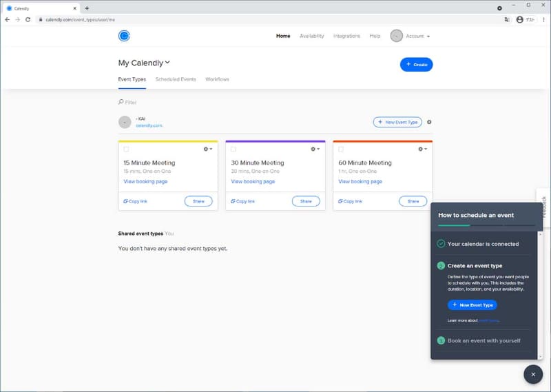Click the account avatar in header
The width and height of the screenshot is (551, 392).
397,36
